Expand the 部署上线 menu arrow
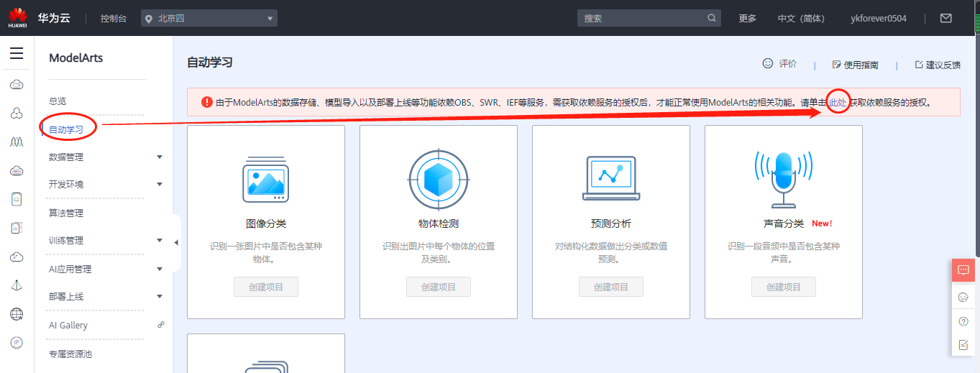Screen dimensions: 980x373 [160, 296]
